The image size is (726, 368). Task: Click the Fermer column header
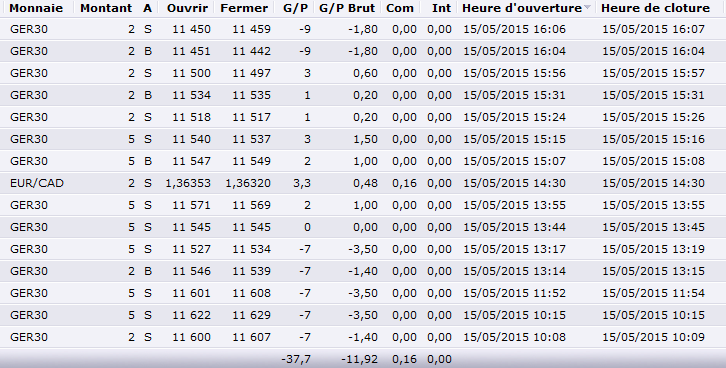click(244, 8)
